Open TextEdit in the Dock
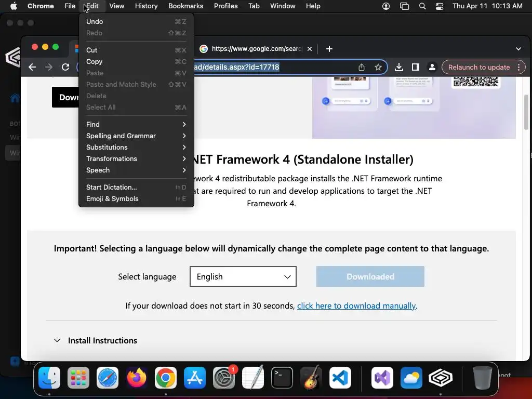This screenshot has width=532, height=399. click(x=253, y=378)
